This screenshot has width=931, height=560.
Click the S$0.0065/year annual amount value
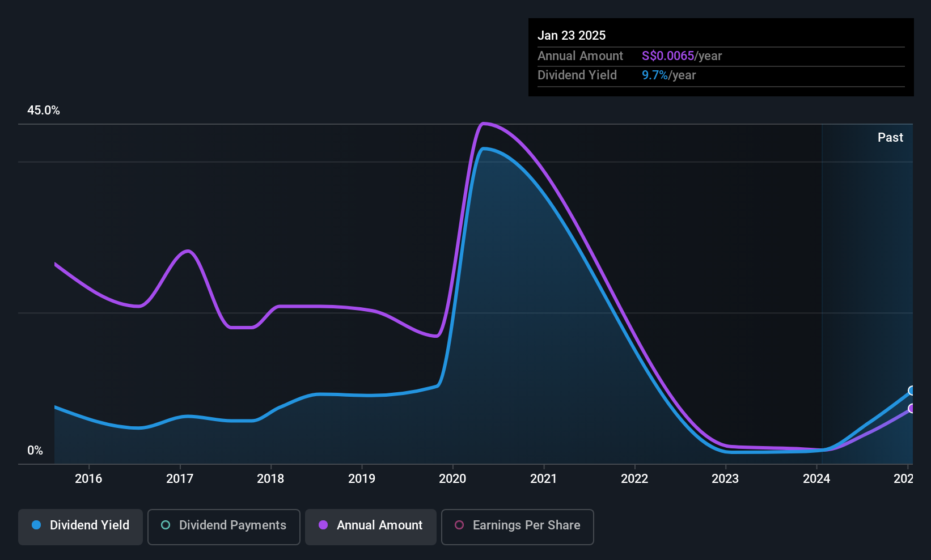(682, 56)
